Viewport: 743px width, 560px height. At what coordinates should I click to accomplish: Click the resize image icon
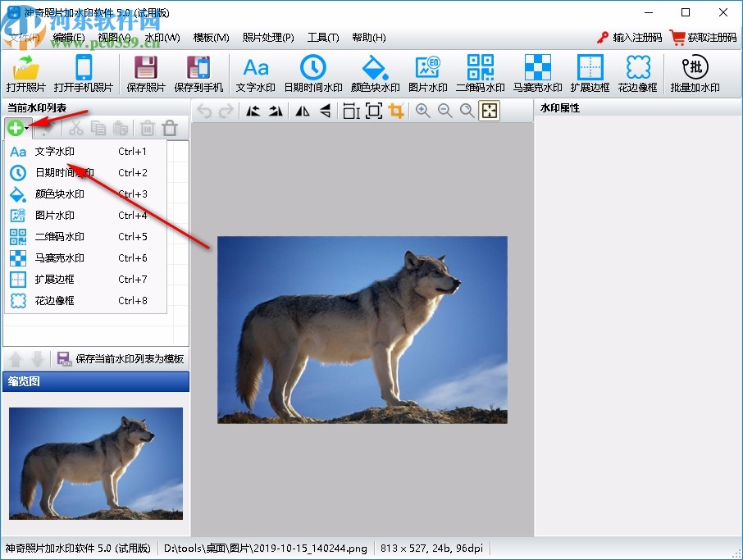click(x=351, y=111)
